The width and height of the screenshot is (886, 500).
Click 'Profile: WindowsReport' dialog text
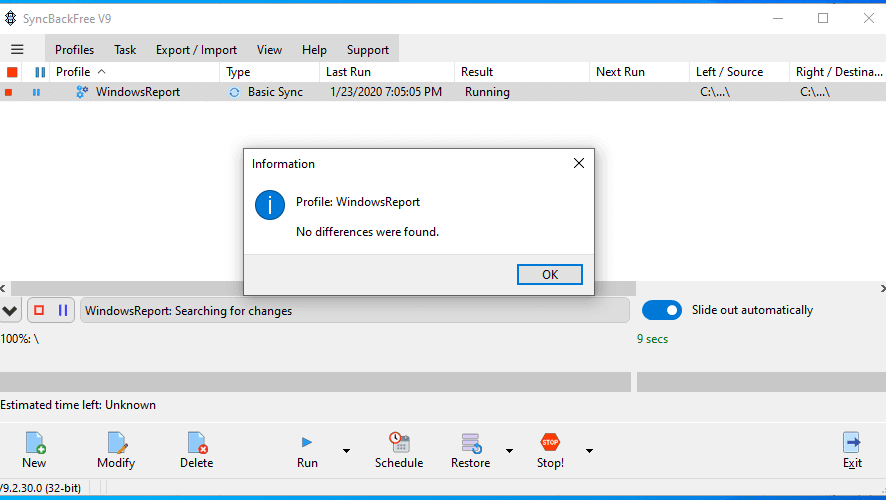[x=358, y=202]
